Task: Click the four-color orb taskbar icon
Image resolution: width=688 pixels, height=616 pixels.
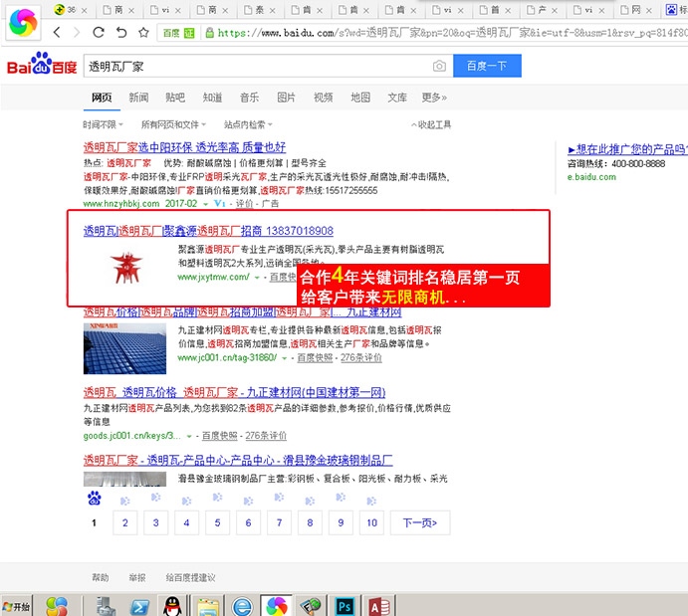Action: (x=57, y=607)
